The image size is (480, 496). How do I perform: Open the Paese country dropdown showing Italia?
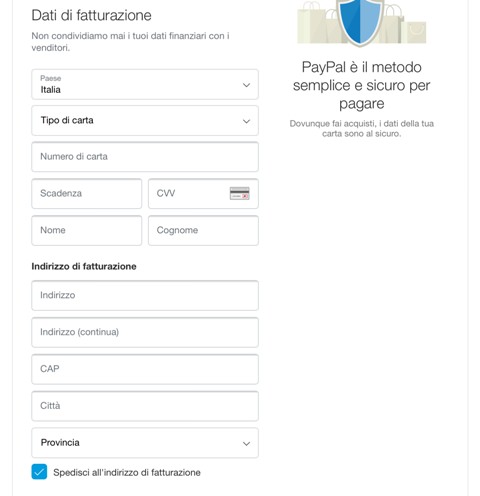(x=145, y=84)
